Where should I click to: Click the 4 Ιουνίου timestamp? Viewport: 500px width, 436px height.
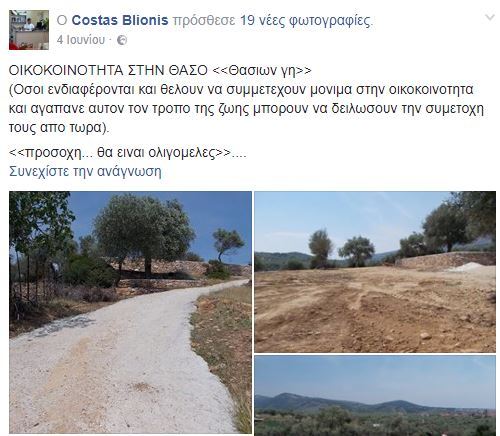(x=81, y=40)
